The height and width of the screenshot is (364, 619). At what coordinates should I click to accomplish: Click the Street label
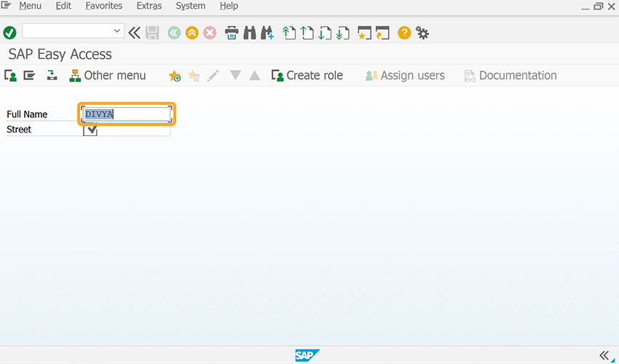(19, 130)
